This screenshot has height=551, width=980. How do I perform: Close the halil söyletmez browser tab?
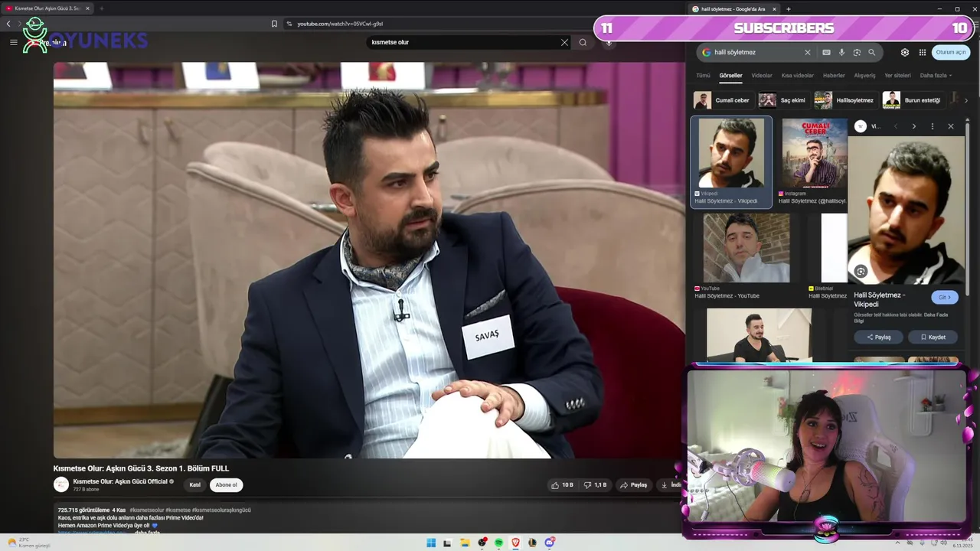point(774,9)
